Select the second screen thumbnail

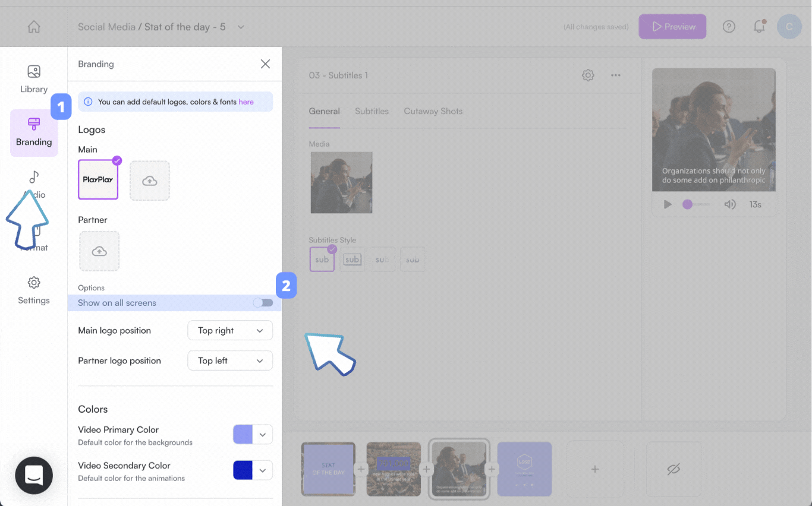coord(394,469)
